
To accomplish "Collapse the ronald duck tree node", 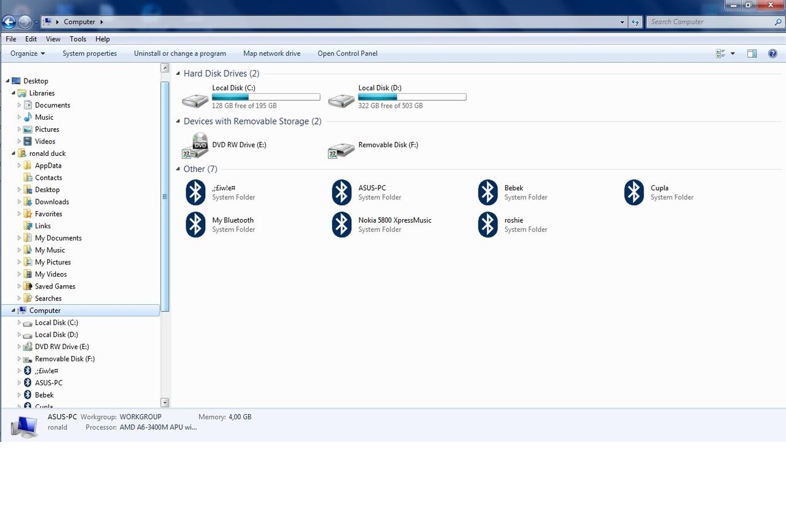I will [14, 153].
